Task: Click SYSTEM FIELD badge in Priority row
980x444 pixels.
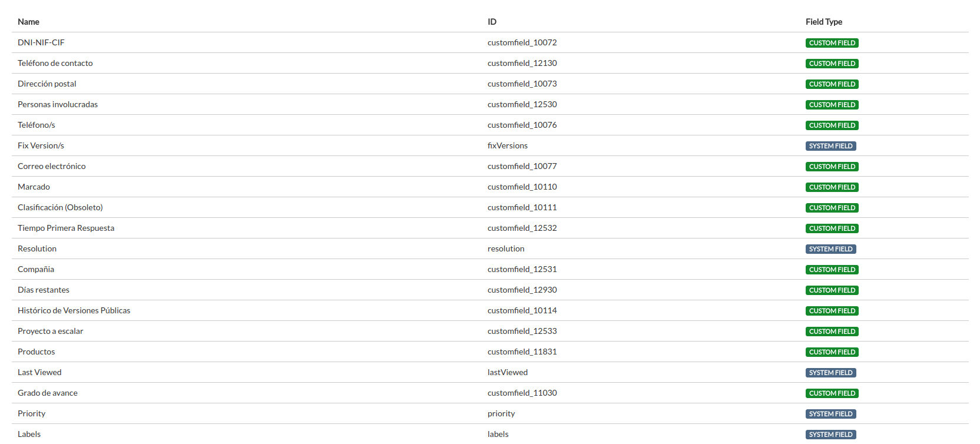Action: (831, 414)
